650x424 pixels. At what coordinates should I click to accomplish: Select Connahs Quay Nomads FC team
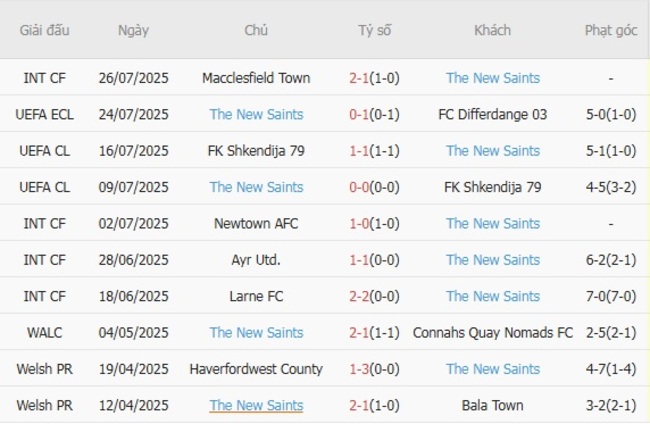(493, 333)
